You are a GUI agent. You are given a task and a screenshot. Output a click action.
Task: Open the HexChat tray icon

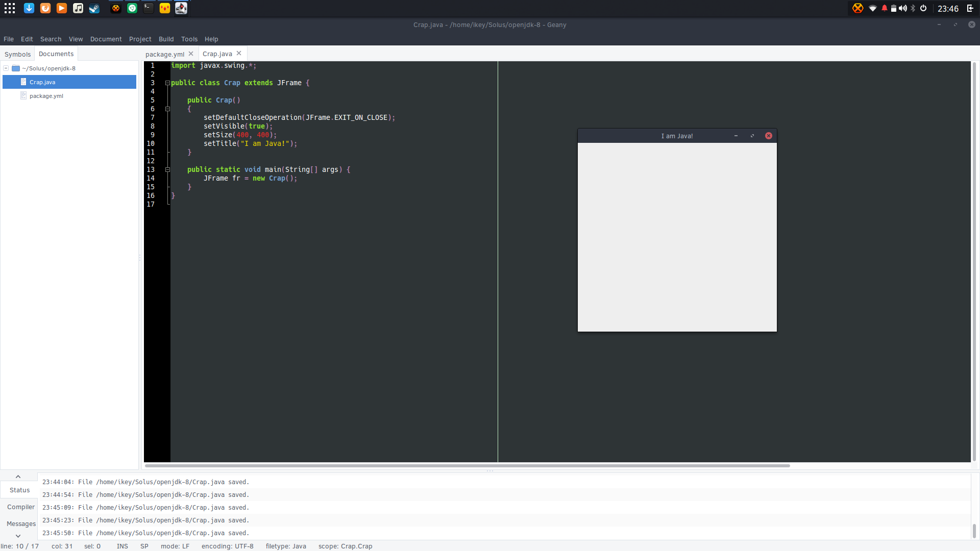tap(858, 8)
